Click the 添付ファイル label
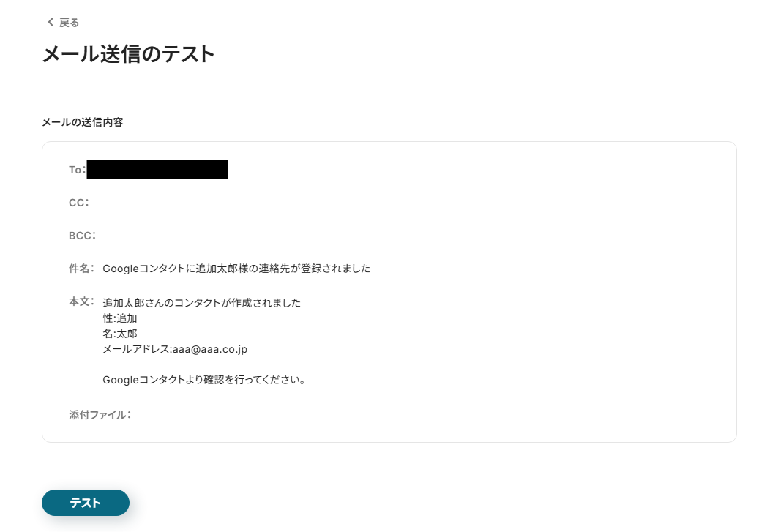The height and width of the screenshot is (532, 778). point(100,414)
